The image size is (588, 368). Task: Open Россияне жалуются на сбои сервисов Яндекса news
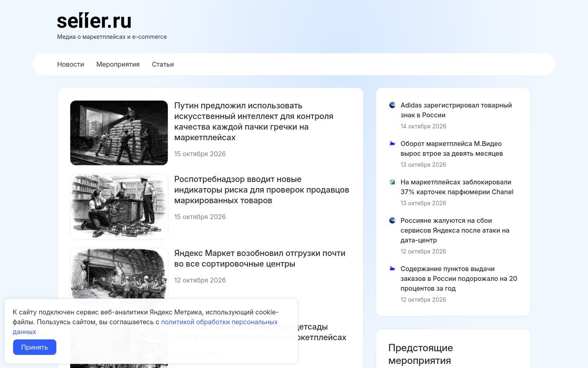click(455, 230)
